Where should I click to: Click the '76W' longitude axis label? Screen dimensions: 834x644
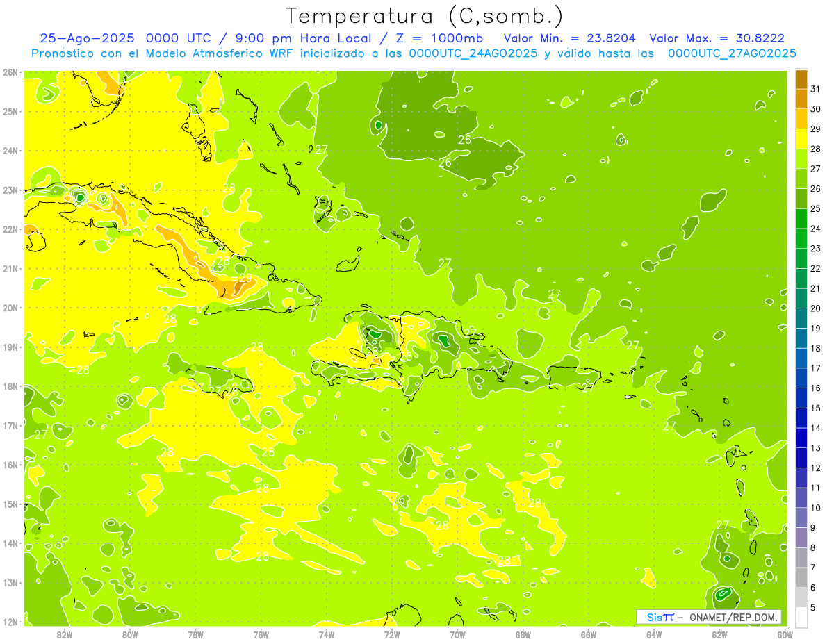261,634
